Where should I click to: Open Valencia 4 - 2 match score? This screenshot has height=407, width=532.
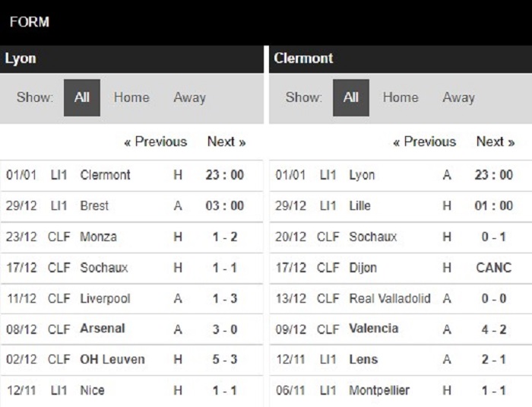pos(493,329)
